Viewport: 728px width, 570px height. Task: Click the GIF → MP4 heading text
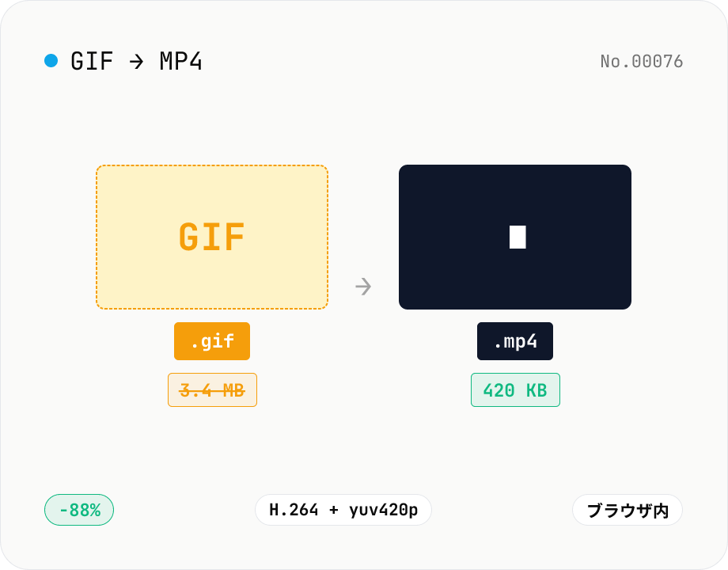pos(136,61)
